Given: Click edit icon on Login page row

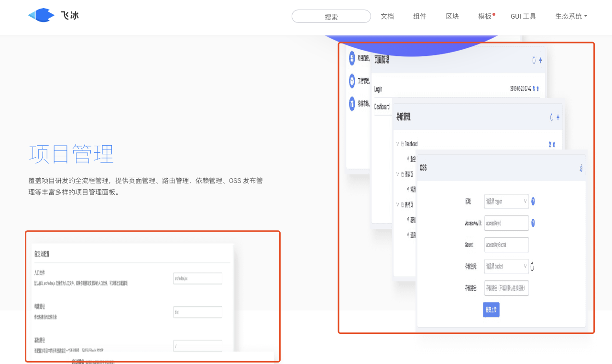Looking at the screenshot, I should click(x=534, y=88).
